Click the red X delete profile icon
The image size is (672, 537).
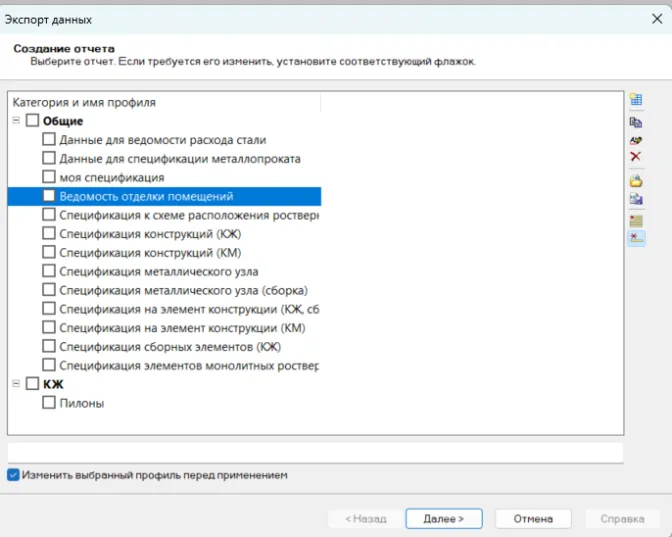tap(636, 158)
